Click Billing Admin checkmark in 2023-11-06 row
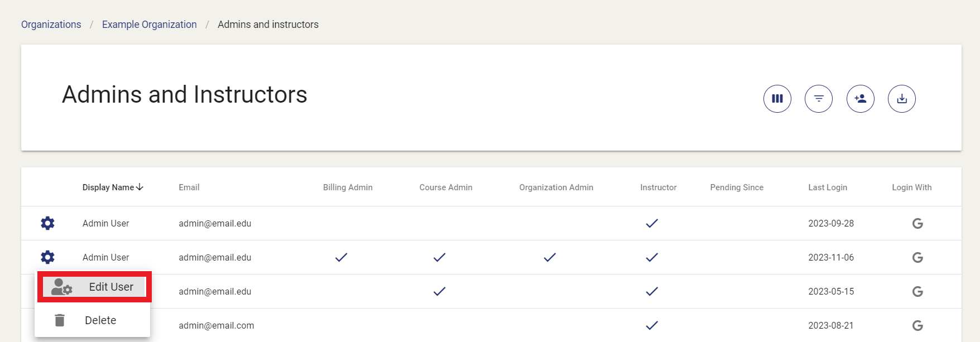The width and height of the screenshot is (980, 342). tap(341, 257)
